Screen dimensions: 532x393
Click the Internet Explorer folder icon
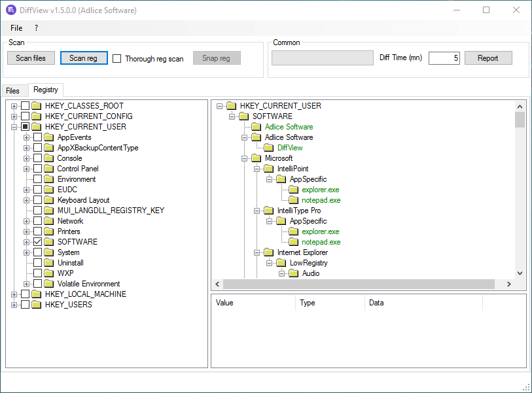[268, 252]
